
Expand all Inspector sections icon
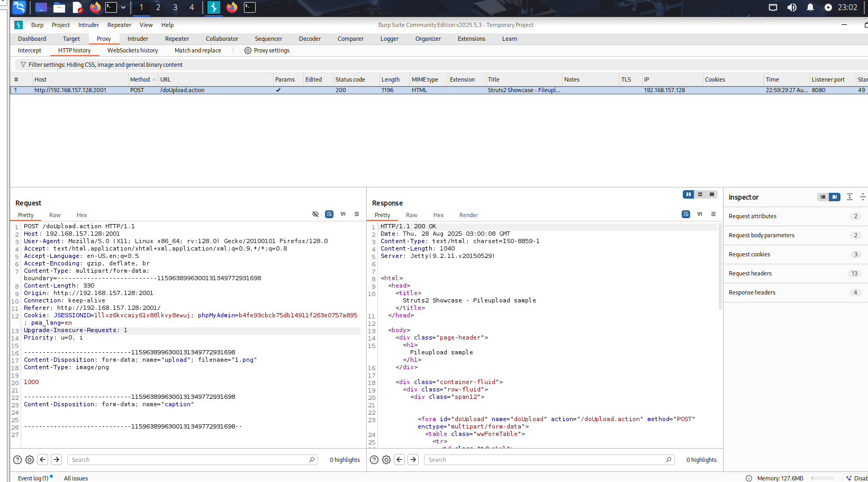point(849,197)
